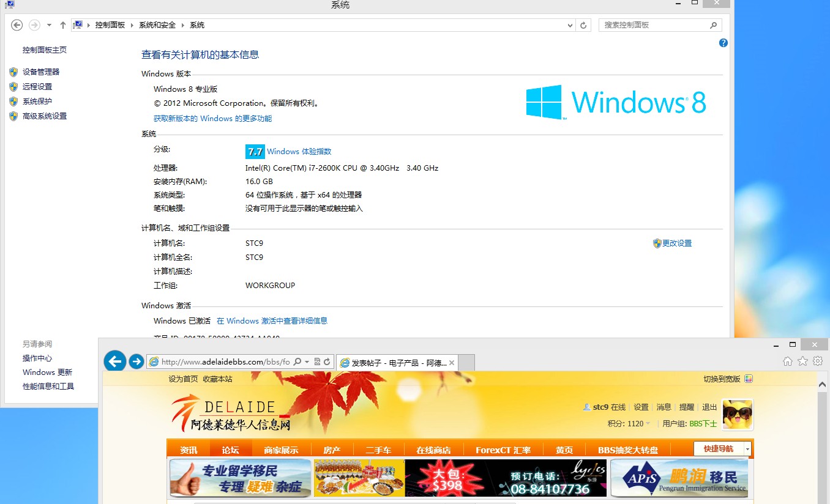The image size is (830, 504).
Task: Expand the 积分: 1120 dropdown arrow
Action: (x=648, y=424)
